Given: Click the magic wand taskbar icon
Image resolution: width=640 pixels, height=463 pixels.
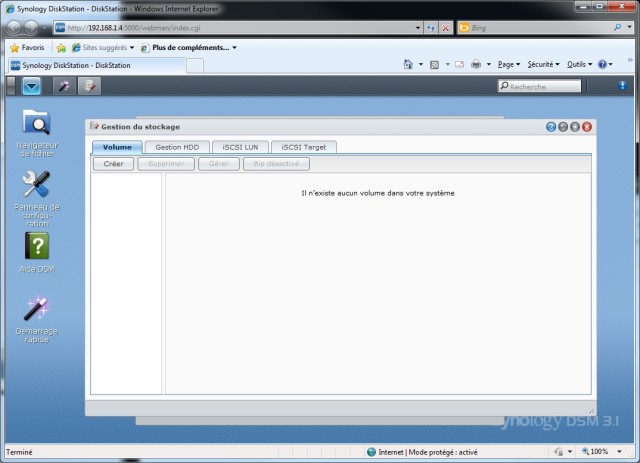Looking at the screenshot, I should [64, 86].
